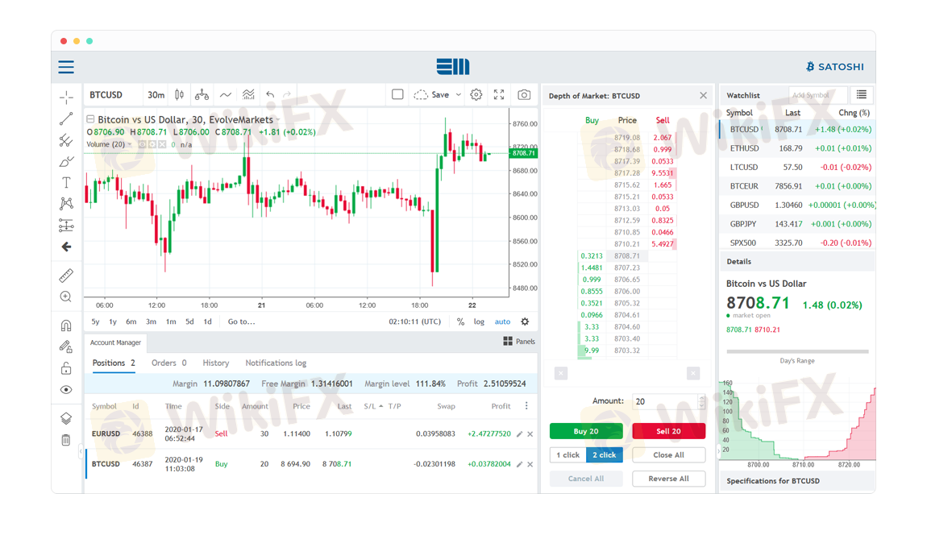
Task: Open the Notifications log tab
Action: tap(276, 363)
